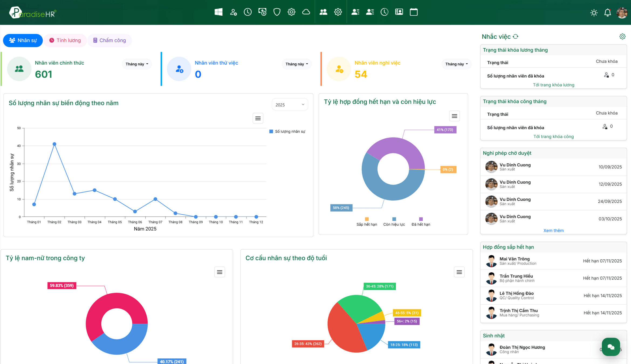Open the notification bell

[607, 12]
